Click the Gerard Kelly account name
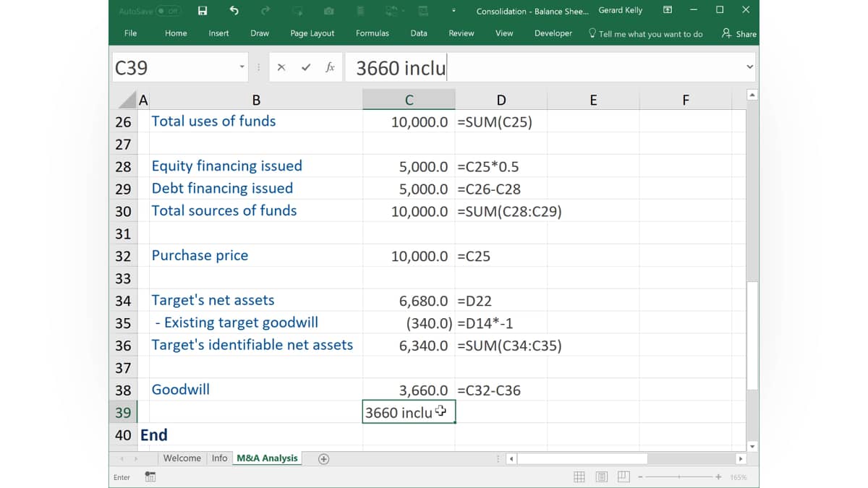Image resolution: width=868 pixels, height=488 pixels. pyautogui.click(x=621, y=10)
